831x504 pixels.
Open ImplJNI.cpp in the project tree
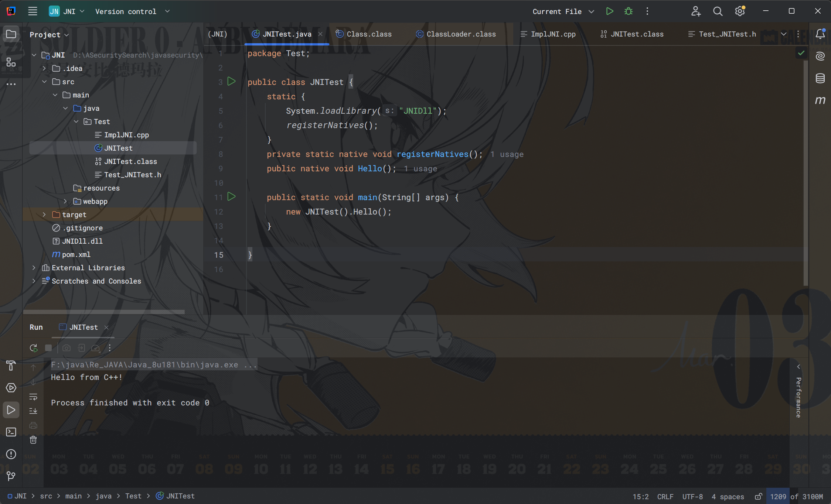click(126, 135)
